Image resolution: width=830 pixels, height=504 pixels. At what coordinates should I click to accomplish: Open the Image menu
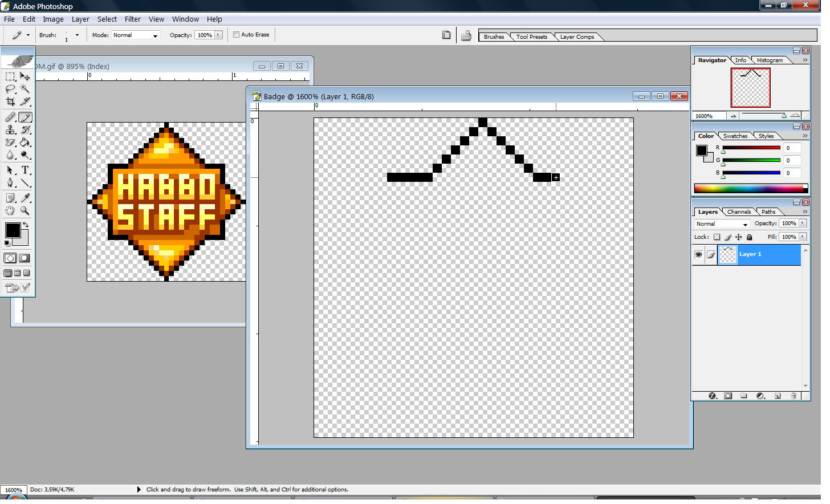coord(53,19)
